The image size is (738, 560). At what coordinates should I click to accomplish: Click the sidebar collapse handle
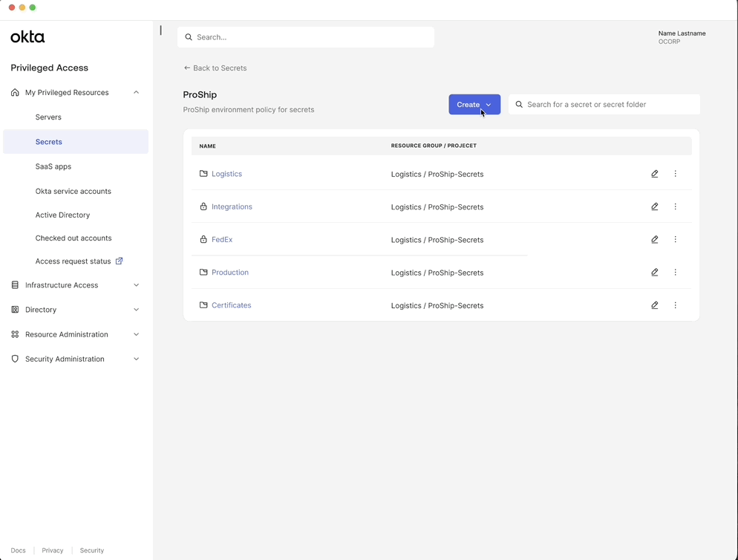click(160, 30)
